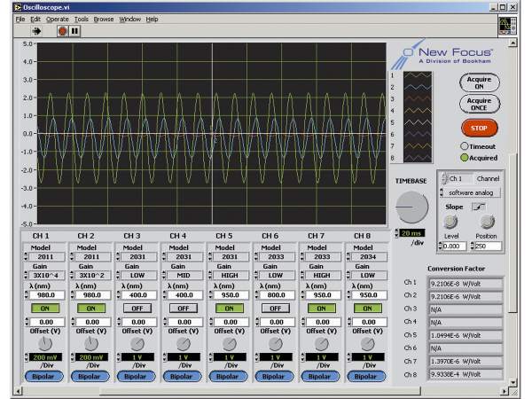Click the trigger Position knob

487,222
